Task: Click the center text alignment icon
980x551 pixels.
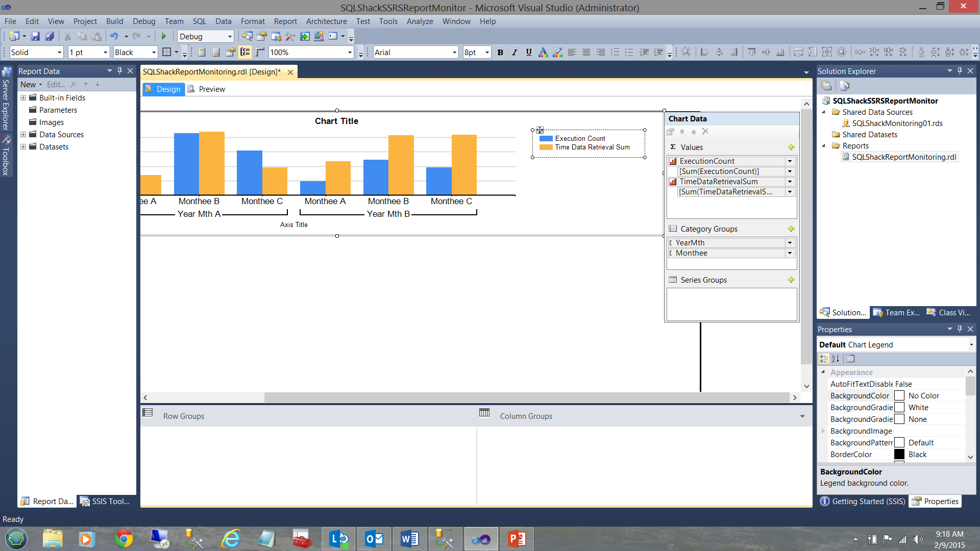Action: coord(586,52)
